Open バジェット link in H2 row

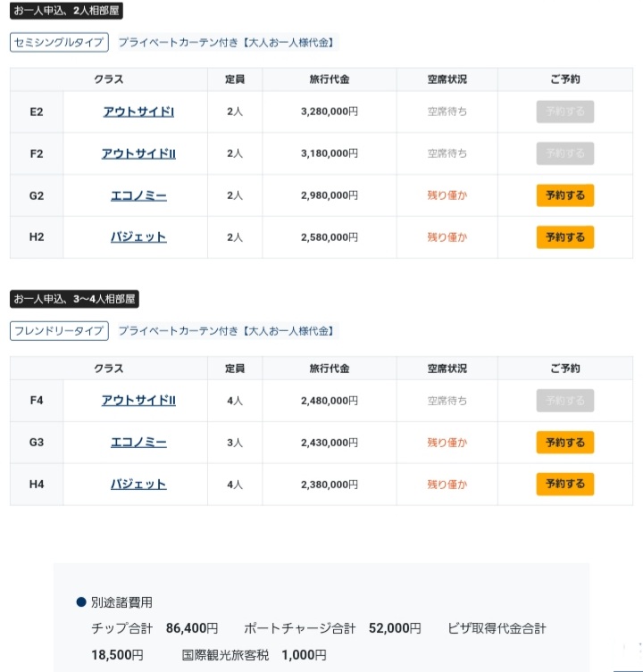138,237
